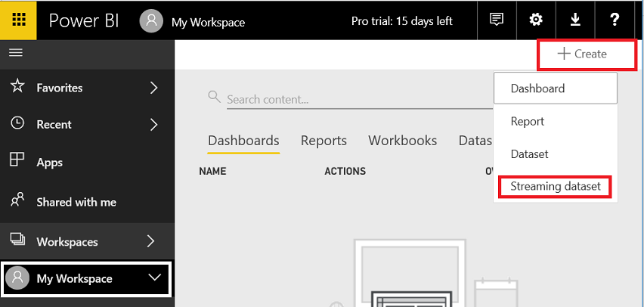Expand the Recent flyout chevron
Screen dimensions: 644x307
point(153,124)
